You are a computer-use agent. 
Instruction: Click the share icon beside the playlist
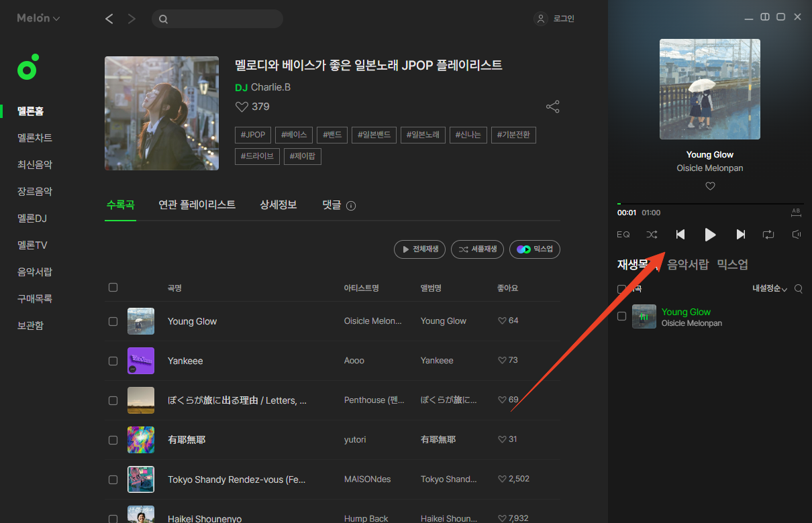(552, 107)
